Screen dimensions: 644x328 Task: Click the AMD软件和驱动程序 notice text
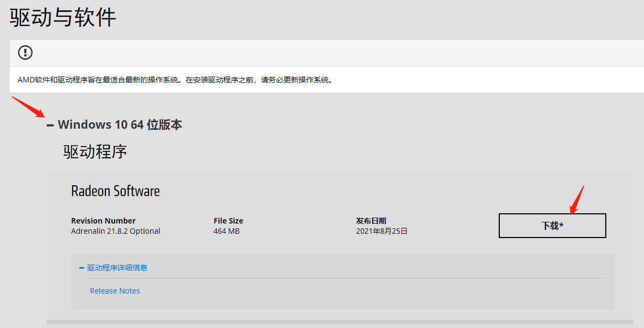click(176, 80)
